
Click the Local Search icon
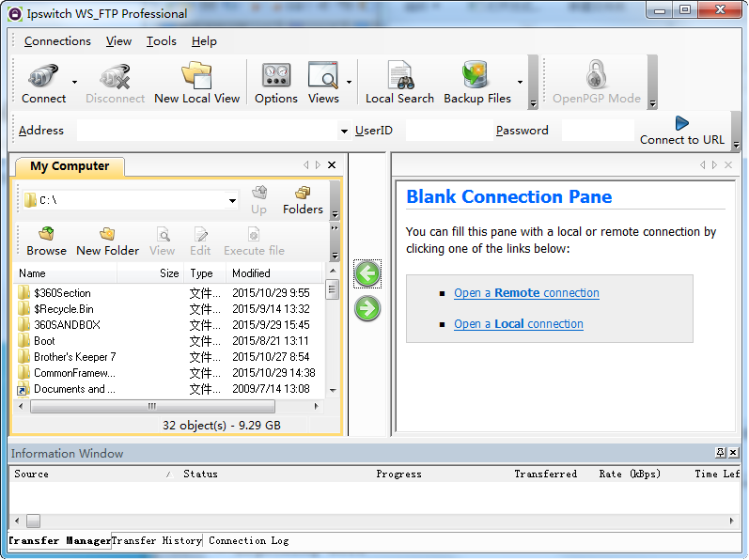399,82
